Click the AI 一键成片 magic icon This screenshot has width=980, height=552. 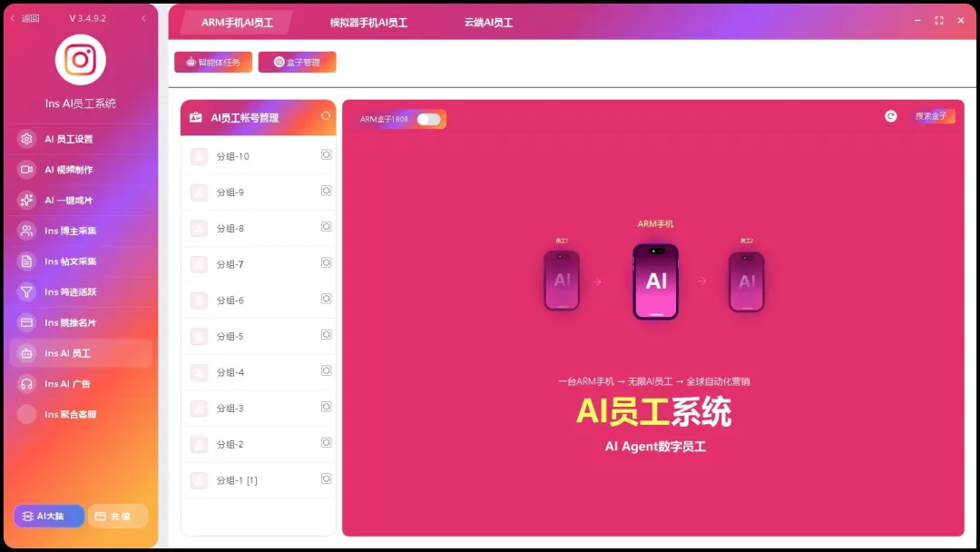(x=25, y=200)
